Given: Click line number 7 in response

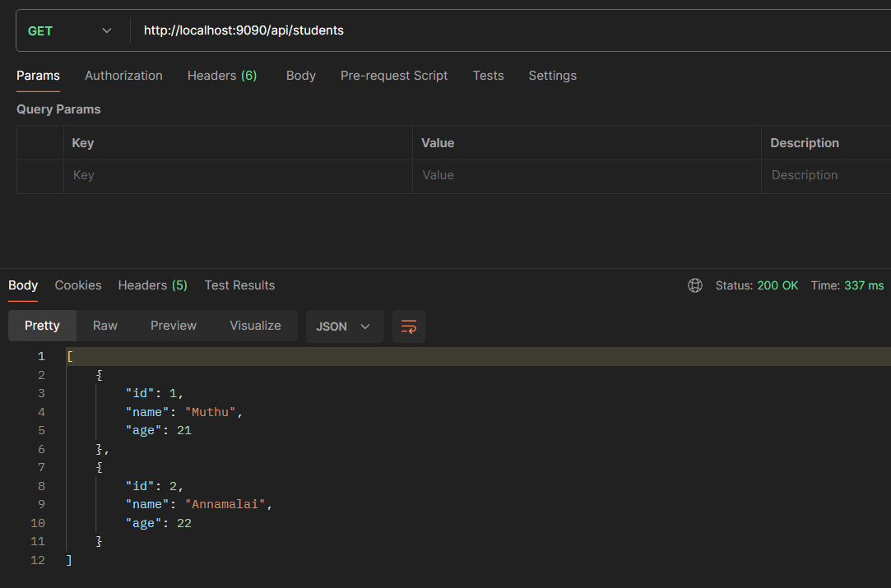Looking at the screenshot, I should [x=41, y=468].
